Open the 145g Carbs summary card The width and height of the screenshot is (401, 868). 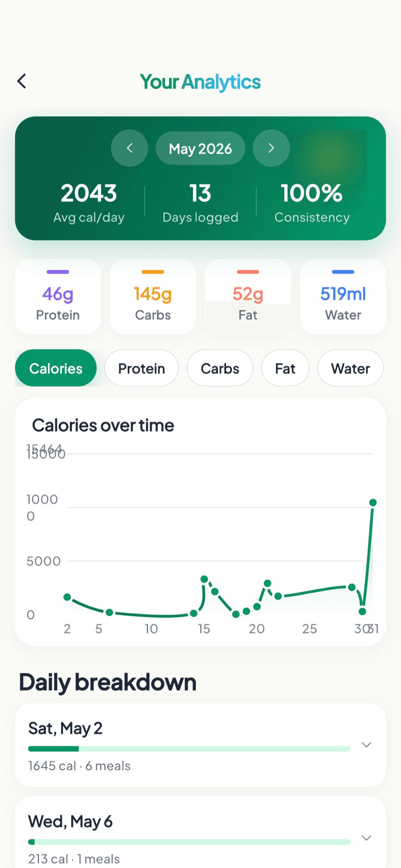pyautogui.click(x=153, y=296)
